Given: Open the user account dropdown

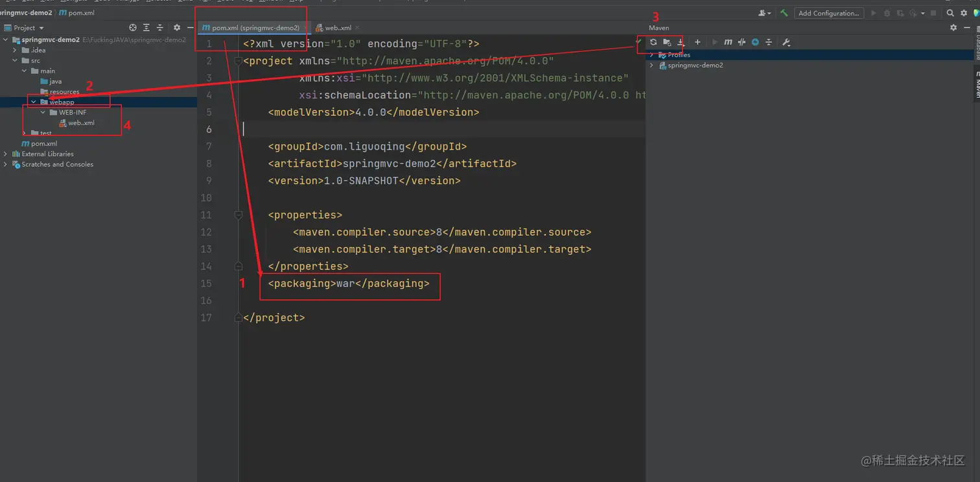Looking at the screenshot, I should [x=765, y=13].
